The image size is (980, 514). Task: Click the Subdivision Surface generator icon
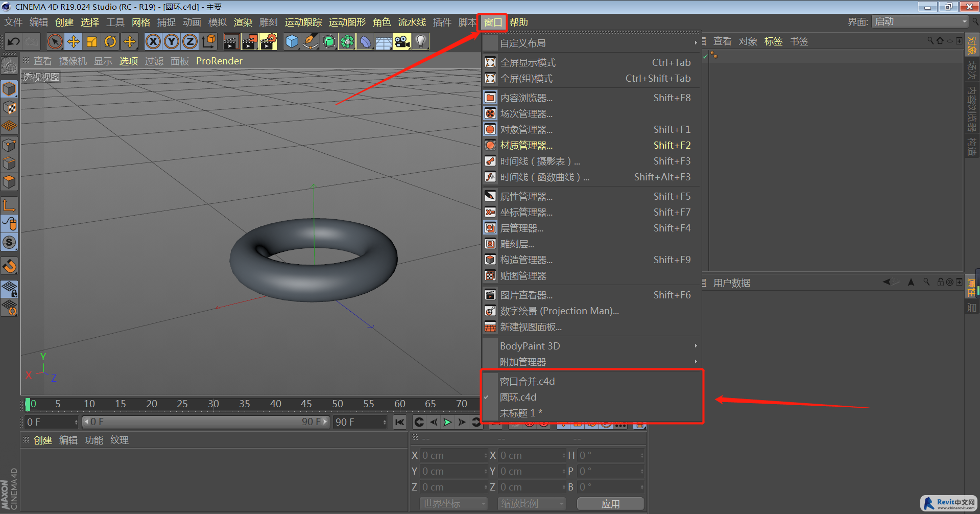[x=329, y=41]
